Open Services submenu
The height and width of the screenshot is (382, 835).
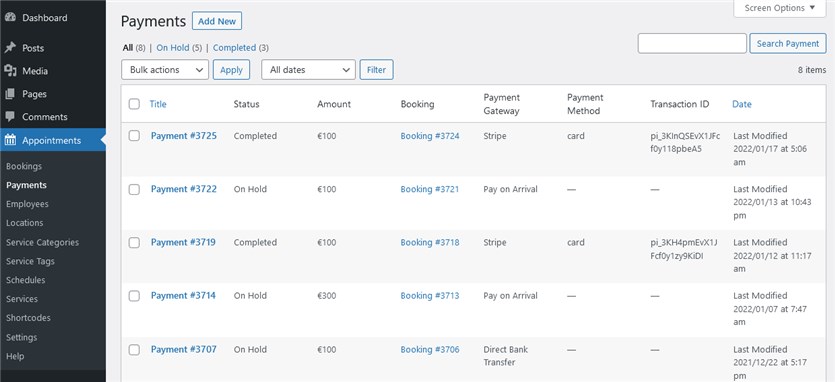tap(22, 299)
